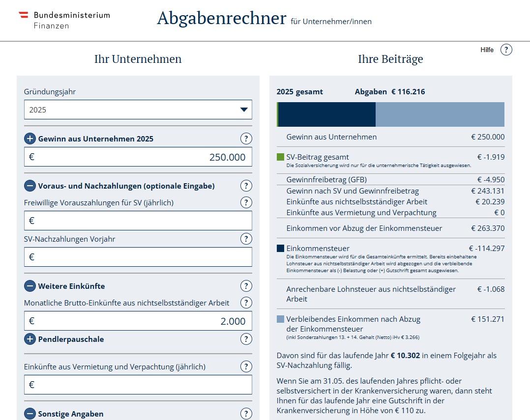Open help icon next to Sonstige Angaben

click(246, 414)
